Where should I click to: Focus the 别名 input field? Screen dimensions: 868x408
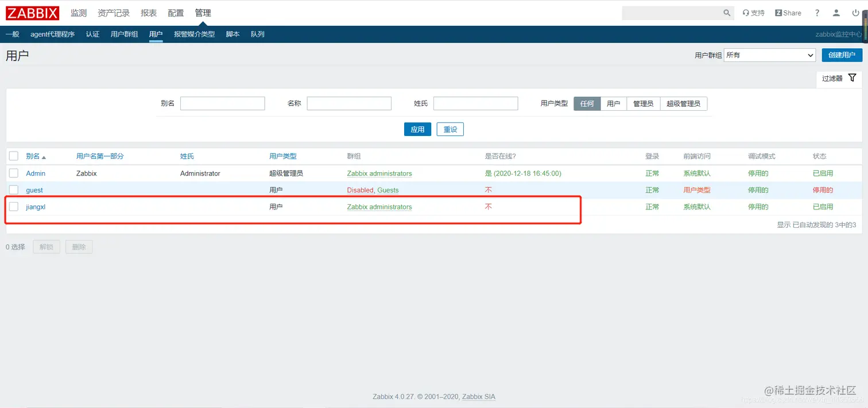[223, 103]
